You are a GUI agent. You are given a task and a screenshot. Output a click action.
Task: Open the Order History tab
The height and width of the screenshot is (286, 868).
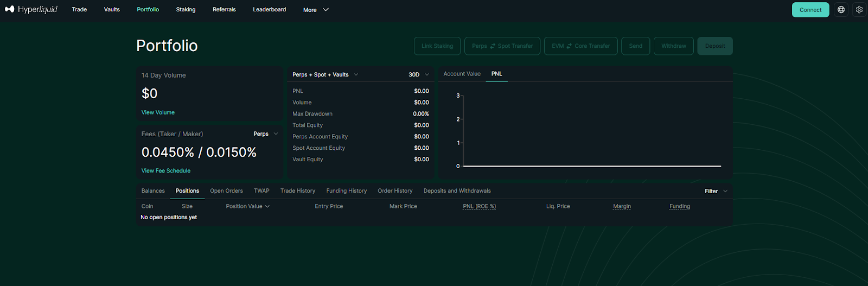click(x=395, y=190)
